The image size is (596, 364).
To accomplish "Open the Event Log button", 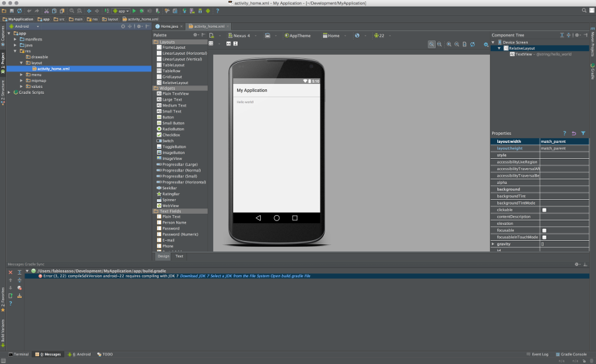I will (538, 355).
